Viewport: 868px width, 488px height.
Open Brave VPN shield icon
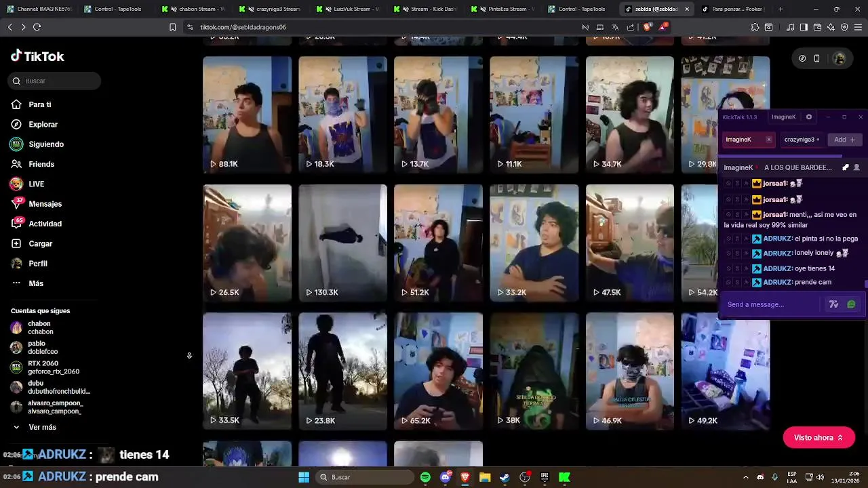844,27
